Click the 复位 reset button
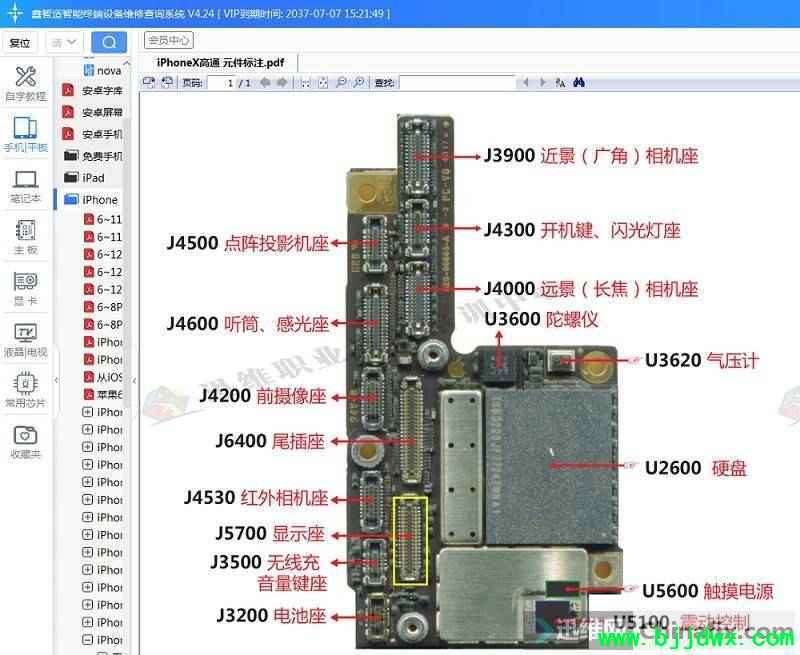 coord(20,43)
